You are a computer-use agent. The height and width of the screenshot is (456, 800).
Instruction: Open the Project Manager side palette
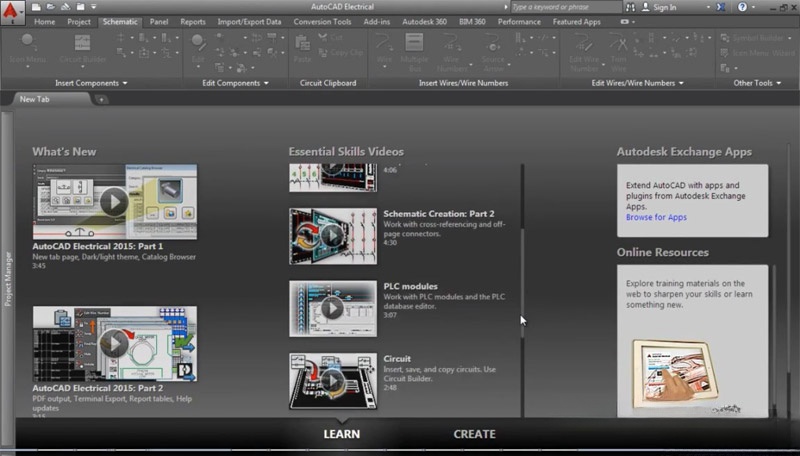point(7,278)
